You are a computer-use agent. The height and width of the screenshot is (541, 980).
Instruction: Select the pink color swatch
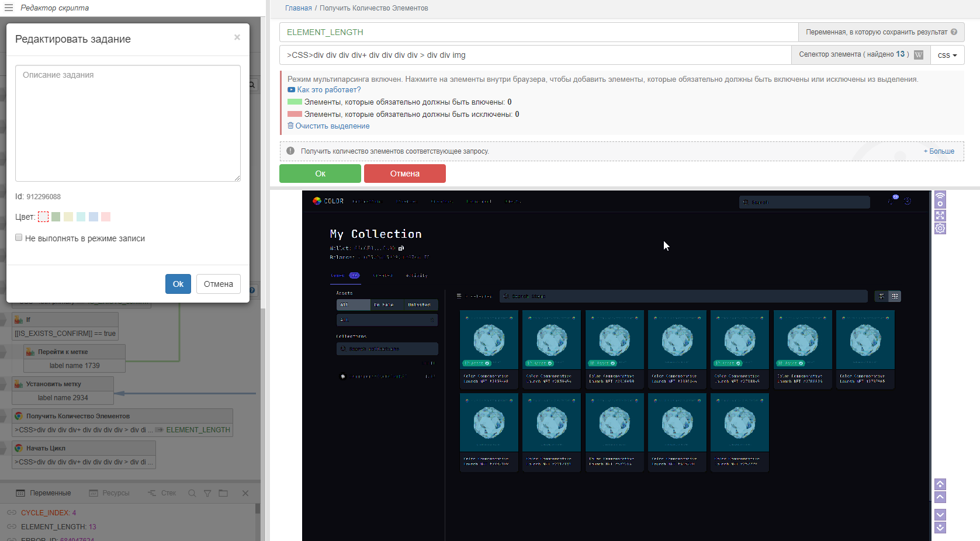coord(106,217)
